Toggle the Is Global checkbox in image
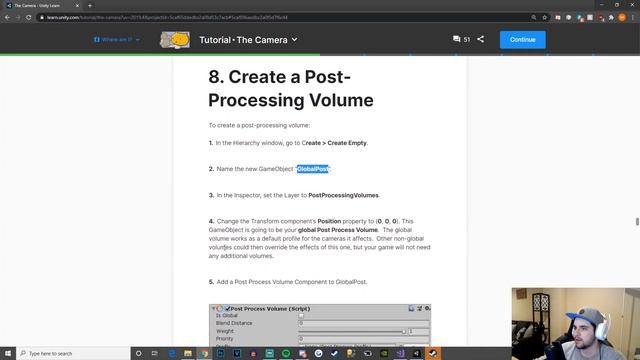The width and height of the screenshot is (640, 360). pyautogui.click(x=301, y=316)
